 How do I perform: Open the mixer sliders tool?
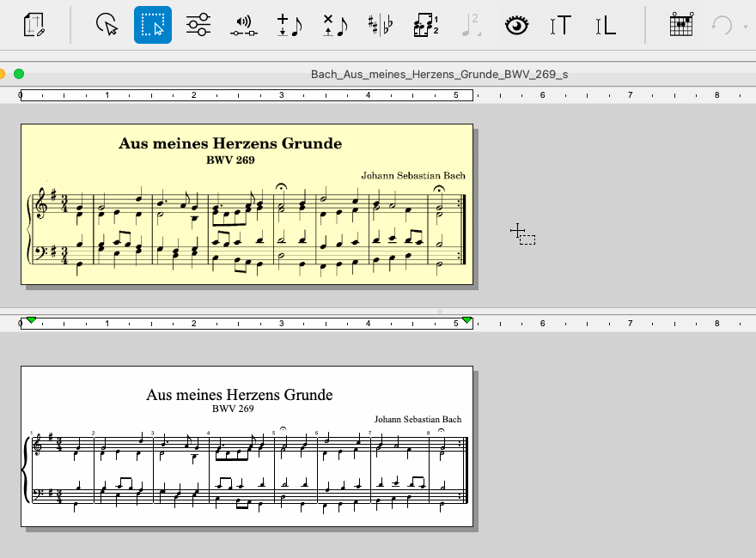coord(198,25)
